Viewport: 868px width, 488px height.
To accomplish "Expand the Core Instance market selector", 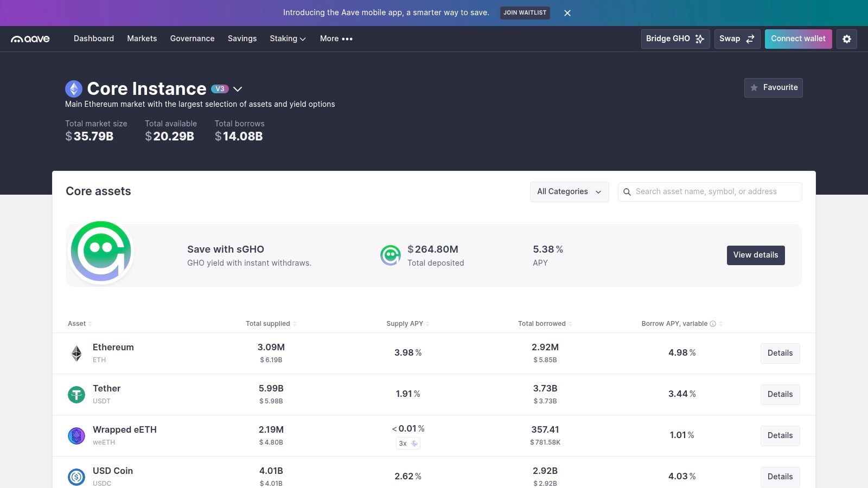I will coord(238,89).
